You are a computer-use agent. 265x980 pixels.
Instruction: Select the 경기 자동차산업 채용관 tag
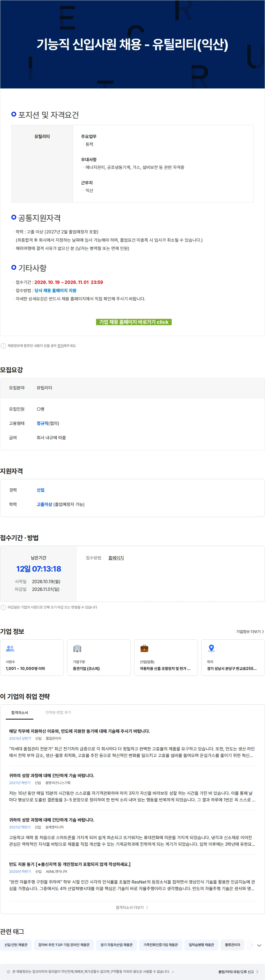[116, 945]
